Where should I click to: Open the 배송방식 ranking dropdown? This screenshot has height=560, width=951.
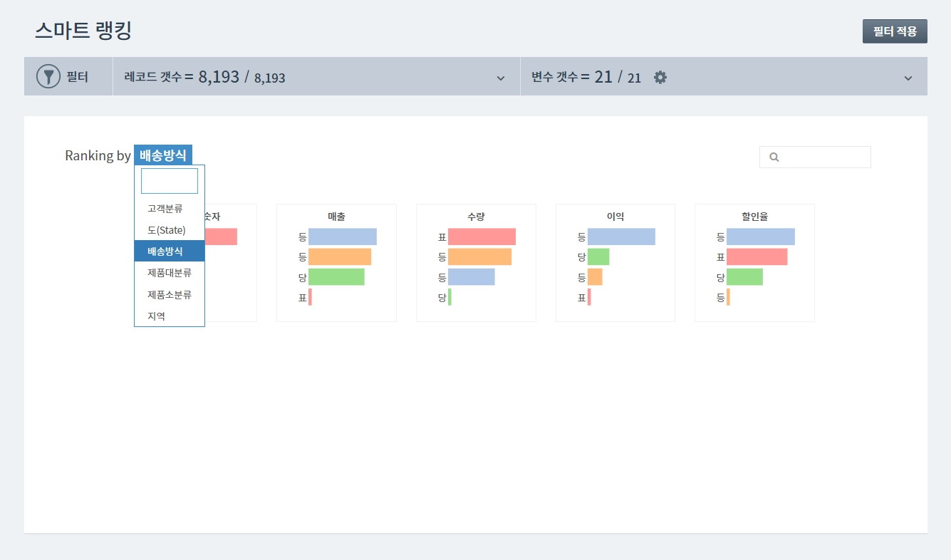(x=163, y=155)
